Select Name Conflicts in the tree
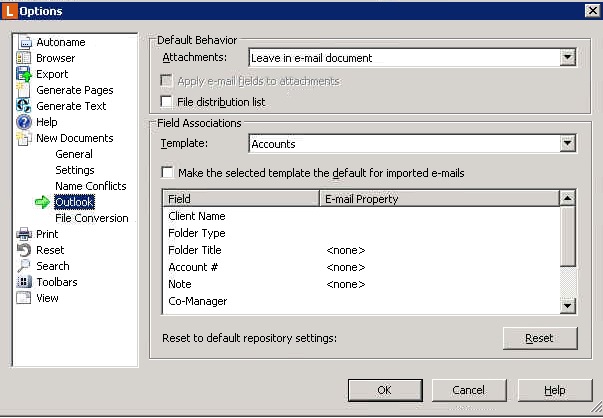 pyautogui.click(x=91, y=186)
